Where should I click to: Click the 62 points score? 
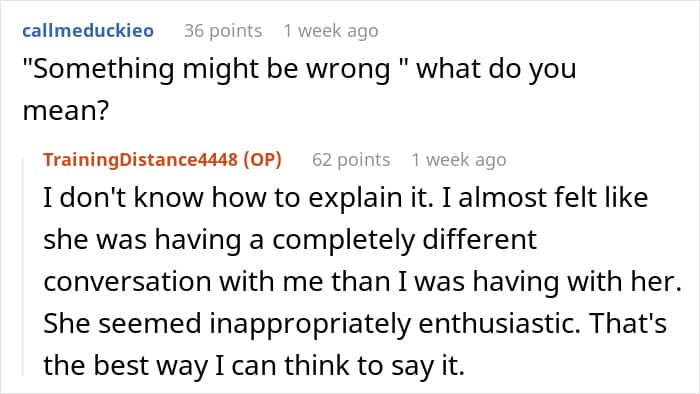[351, 160]
